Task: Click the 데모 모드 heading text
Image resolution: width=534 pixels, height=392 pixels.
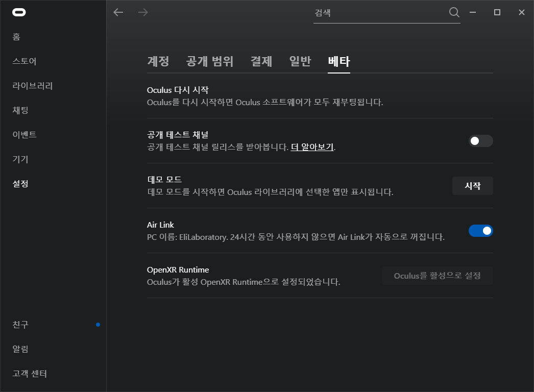Action: (164, 180)
